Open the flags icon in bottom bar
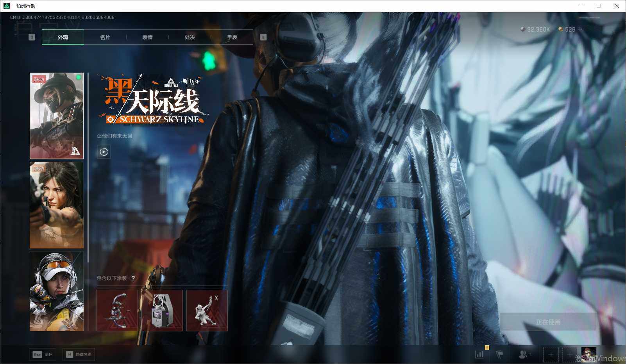Viewport: 626px width, 364px height. pyautogui.click(x=499, y=354)
